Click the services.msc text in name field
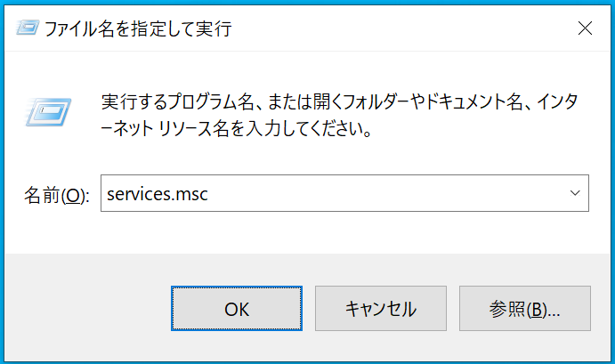 [158, 194]
